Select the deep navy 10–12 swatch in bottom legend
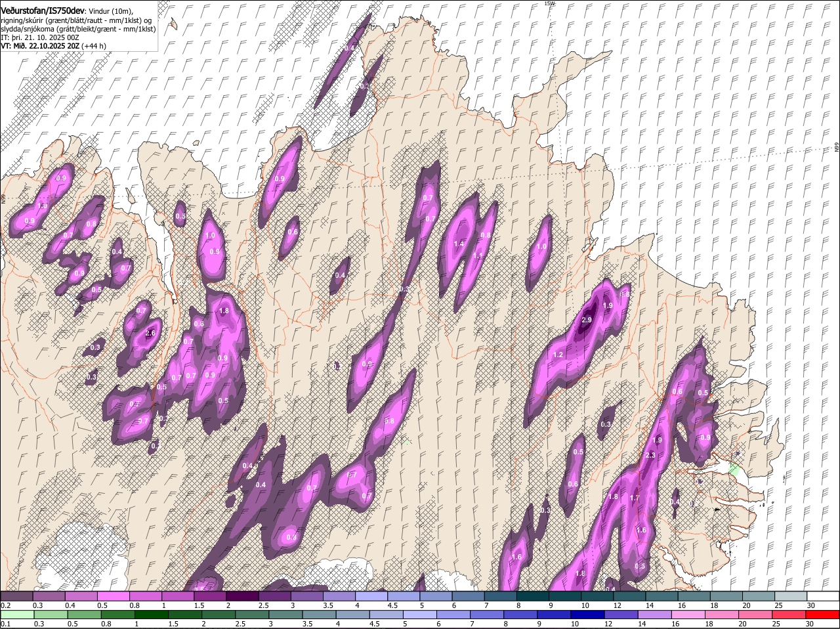840x629 pixels. [589, 615]
